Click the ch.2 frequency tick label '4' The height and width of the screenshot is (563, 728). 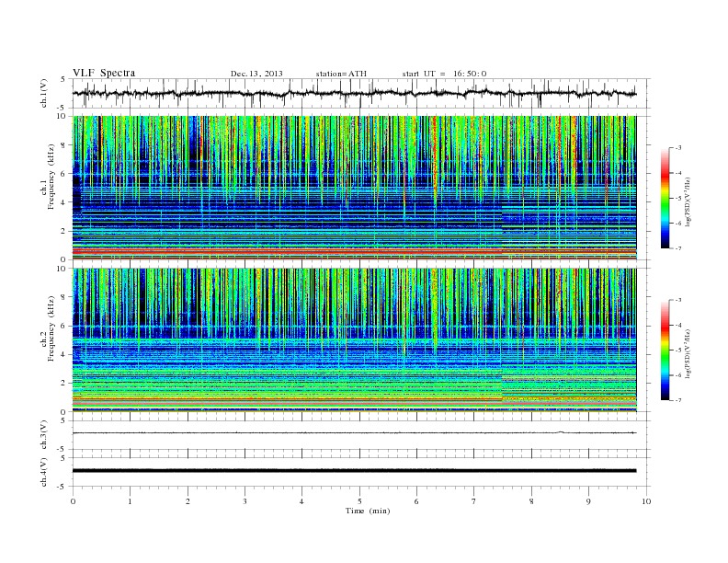tap(63, 354)
